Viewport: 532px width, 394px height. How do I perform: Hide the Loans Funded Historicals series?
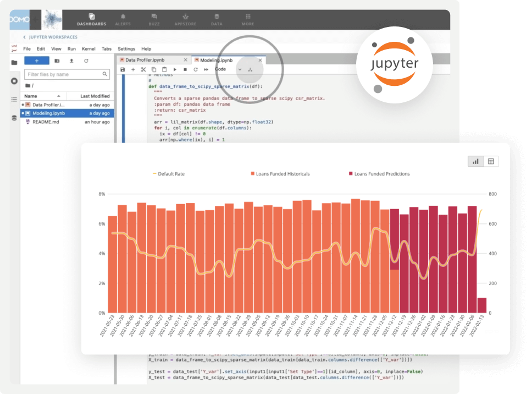(281, 174)
